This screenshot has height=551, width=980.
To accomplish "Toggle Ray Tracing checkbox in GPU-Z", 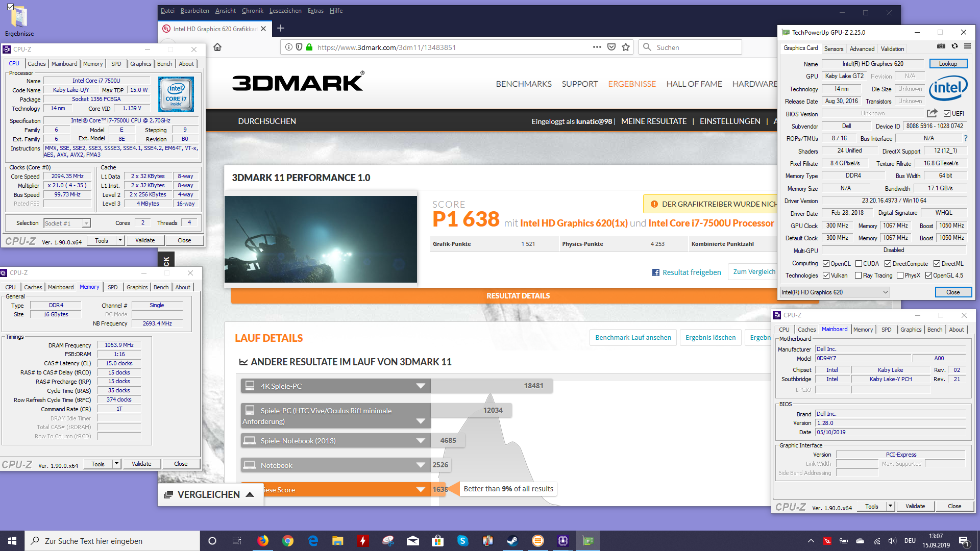I will coord(858,275).
